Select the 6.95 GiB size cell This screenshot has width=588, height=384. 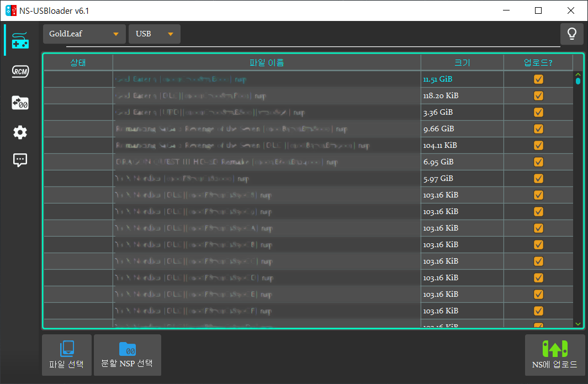462,162
